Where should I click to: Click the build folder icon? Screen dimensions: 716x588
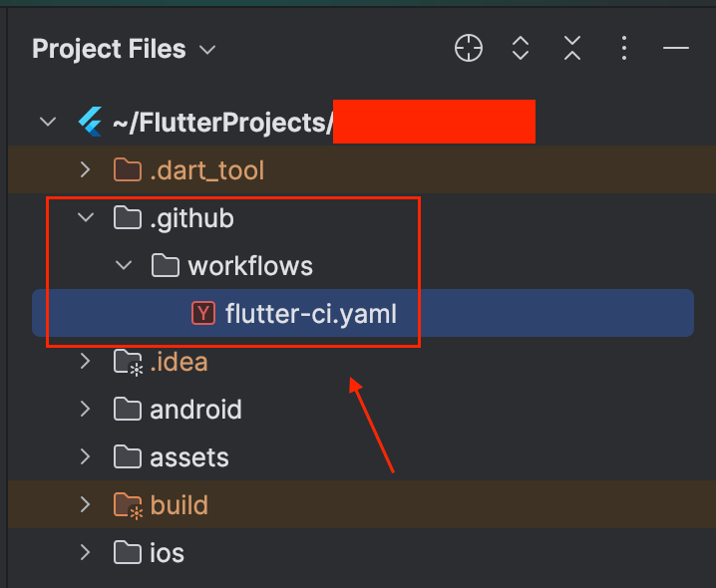pyautogui.click(x=129, y=505)
